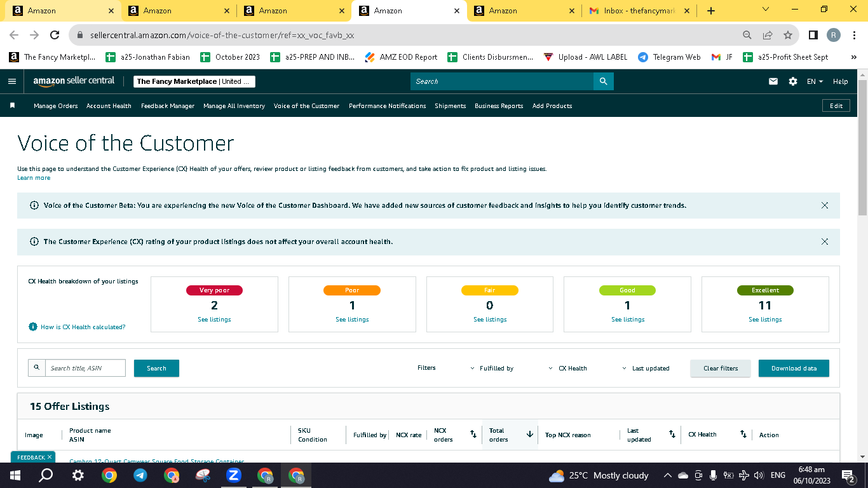
Task: Close the Feedback tab widget
Action: (x=50, y=457)
